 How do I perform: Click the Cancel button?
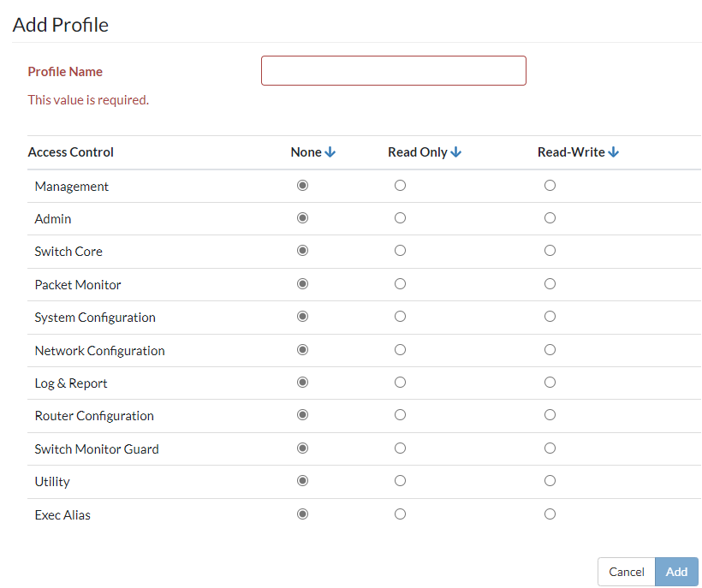[x=626, y=572]
